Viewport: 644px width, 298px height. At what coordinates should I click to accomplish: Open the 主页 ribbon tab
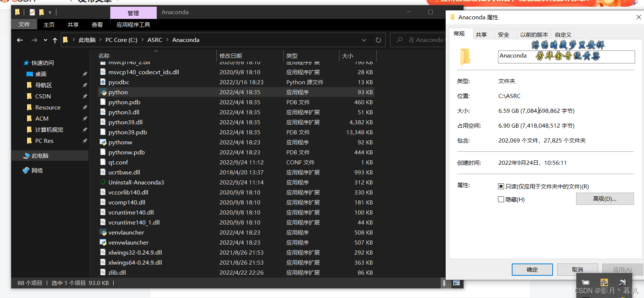tap(49, 24)
